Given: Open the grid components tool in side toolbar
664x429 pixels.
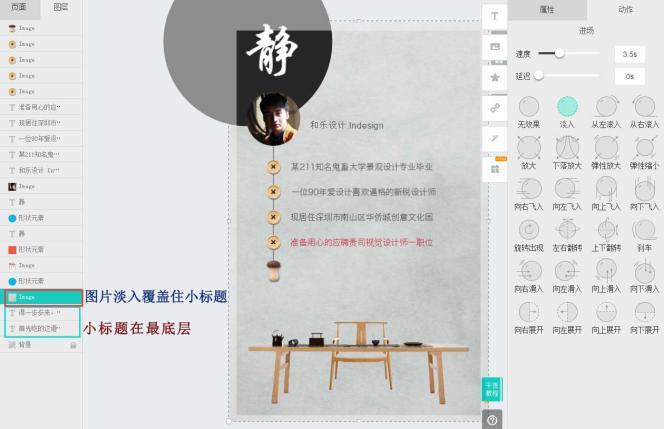Looking at the screenshot, I should pyautogui.click(x=494, y=169).
